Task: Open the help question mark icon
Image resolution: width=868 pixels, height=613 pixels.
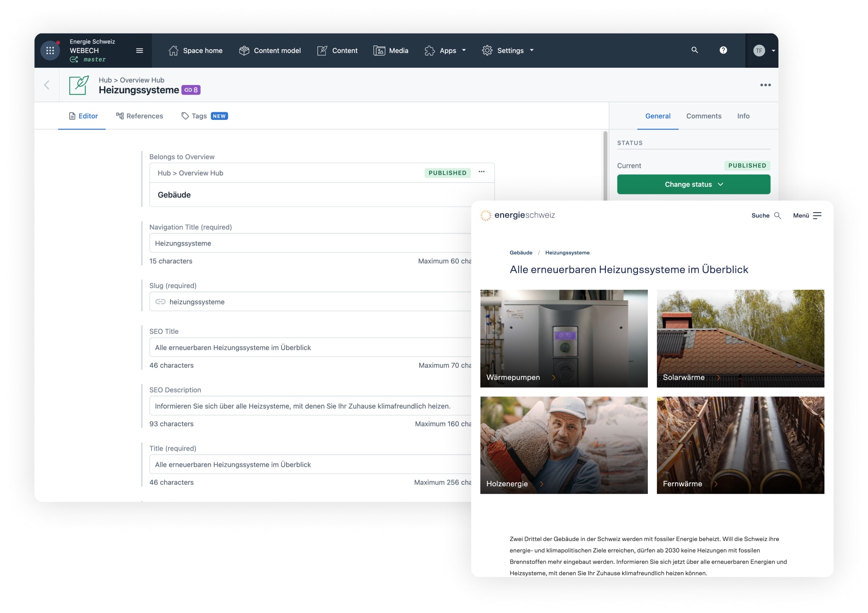Action: point(723,50)
